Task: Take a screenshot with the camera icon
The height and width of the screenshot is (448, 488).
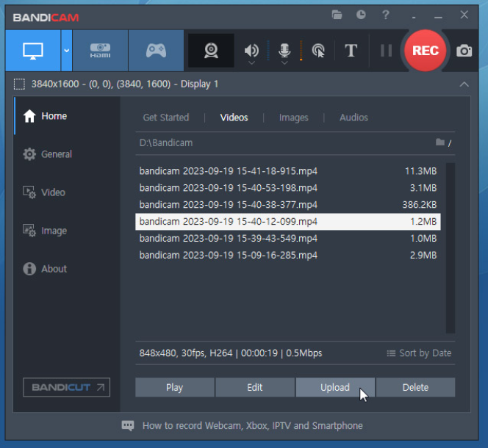Action: [x=464, y=51]
